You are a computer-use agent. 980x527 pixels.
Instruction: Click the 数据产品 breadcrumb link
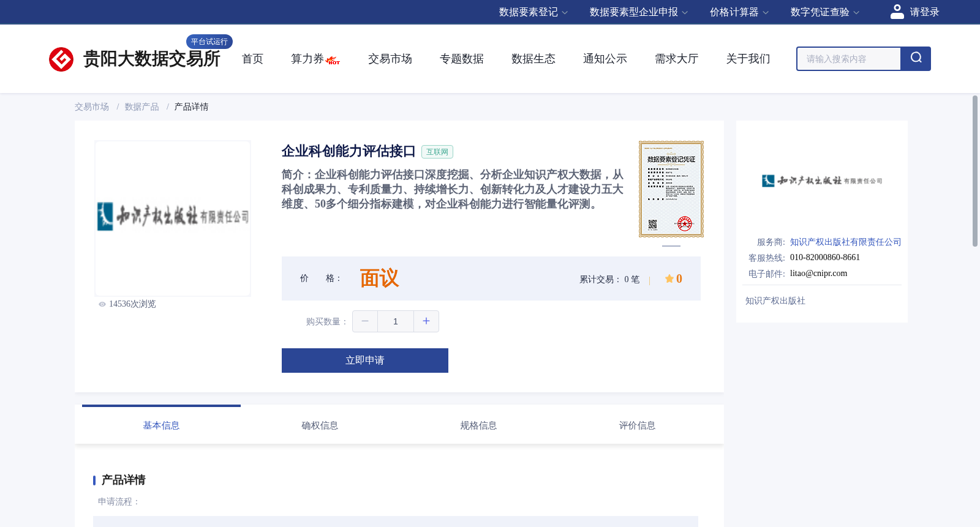(x=142, y=107)
